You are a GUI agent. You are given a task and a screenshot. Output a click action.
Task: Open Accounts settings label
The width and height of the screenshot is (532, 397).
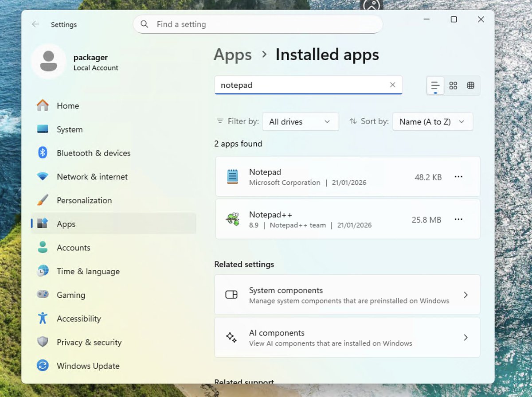click(x=74, y=248)
